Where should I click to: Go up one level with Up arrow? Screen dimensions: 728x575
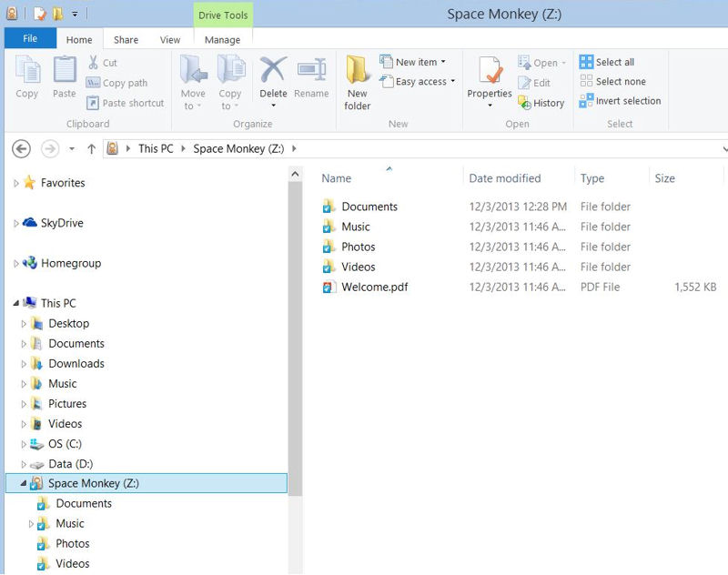click(92, 149)
